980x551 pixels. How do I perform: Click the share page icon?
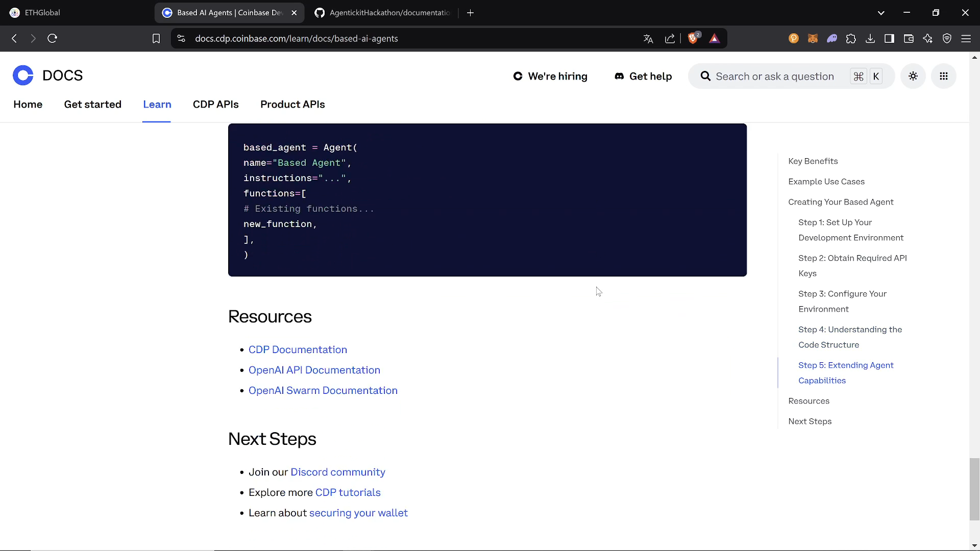tap(670, 38)
